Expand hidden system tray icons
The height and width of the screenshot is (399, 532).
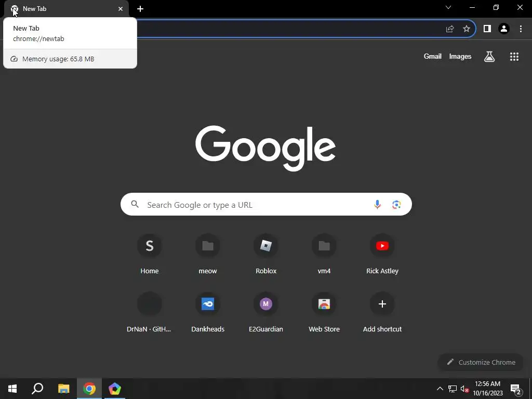coord(440,389)
